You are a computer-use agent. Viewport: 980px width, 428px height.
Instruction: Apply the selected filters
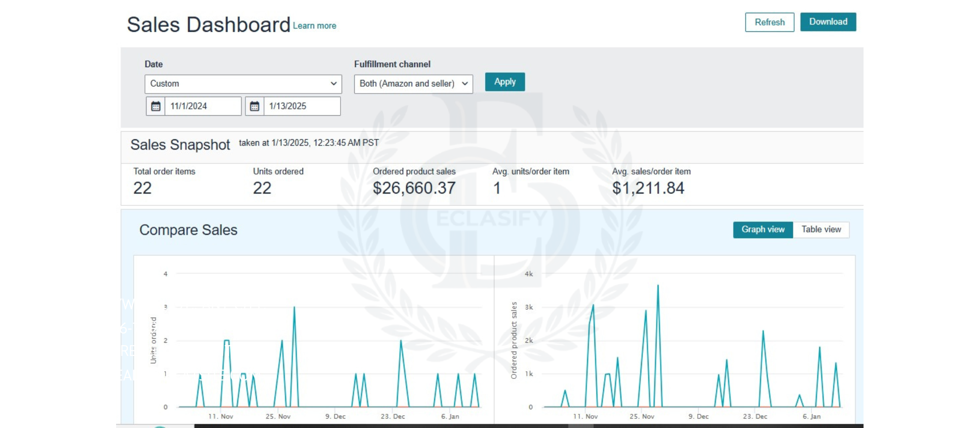505,82
